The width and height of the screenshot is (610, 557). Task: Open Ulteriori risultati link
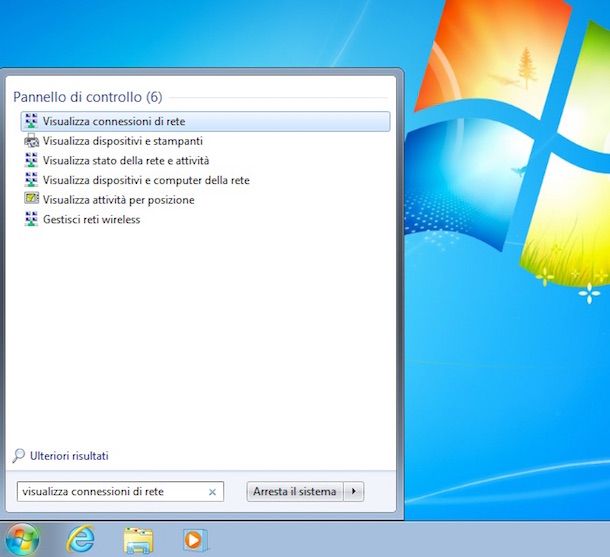point(69,456)
